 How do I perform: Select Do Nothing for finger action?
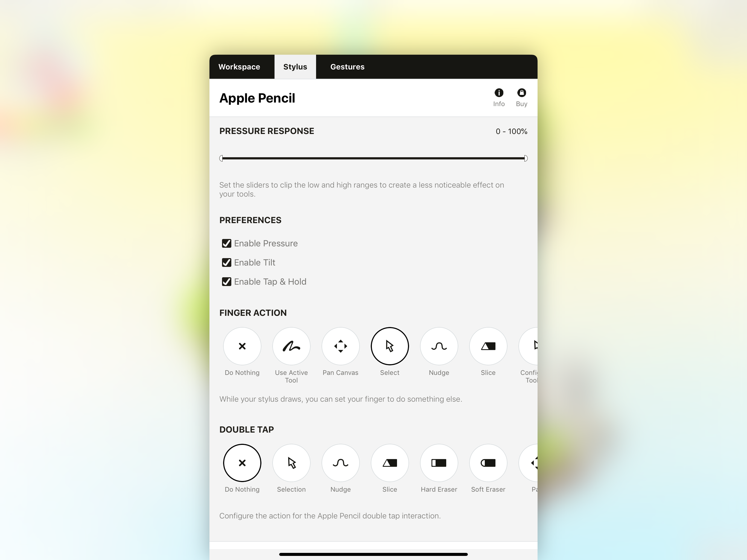242,346
